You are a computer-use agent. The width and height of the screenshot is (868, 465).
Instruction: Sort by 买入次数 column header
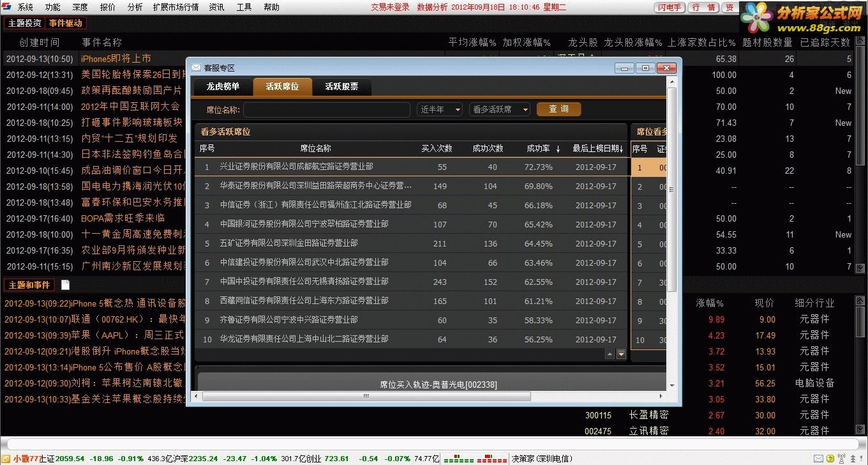(x=437, y=148)
